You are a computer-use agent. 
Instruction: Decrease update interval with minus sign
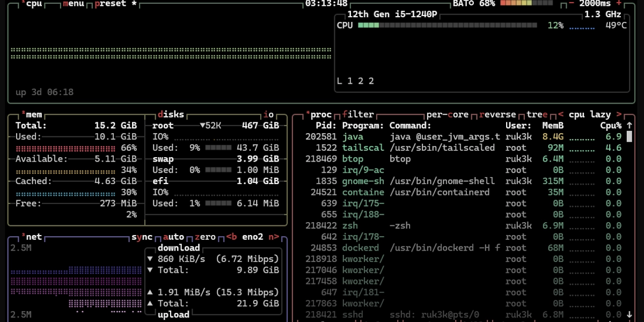(x=572, y=3)
